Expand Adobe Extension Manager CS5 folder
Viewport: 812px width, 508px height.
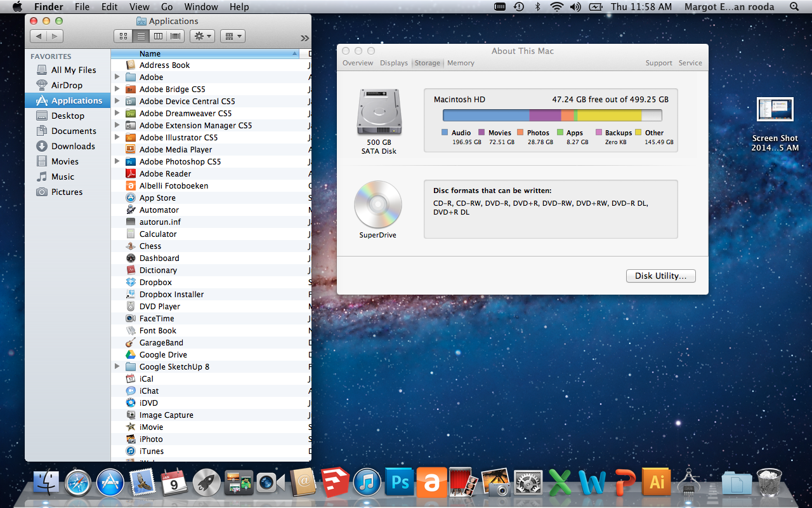tap(117, 125)
